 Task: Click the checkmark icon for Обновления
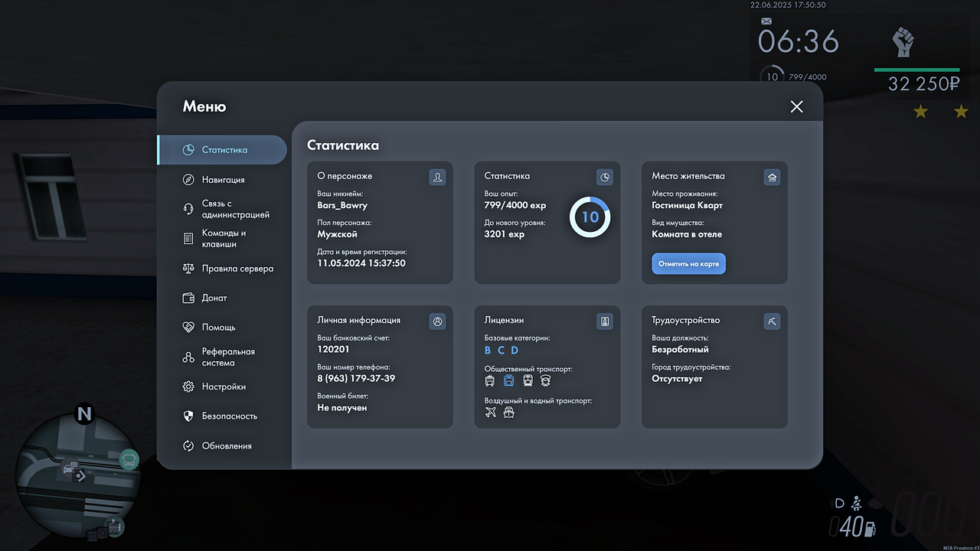(x=188, y=445)
